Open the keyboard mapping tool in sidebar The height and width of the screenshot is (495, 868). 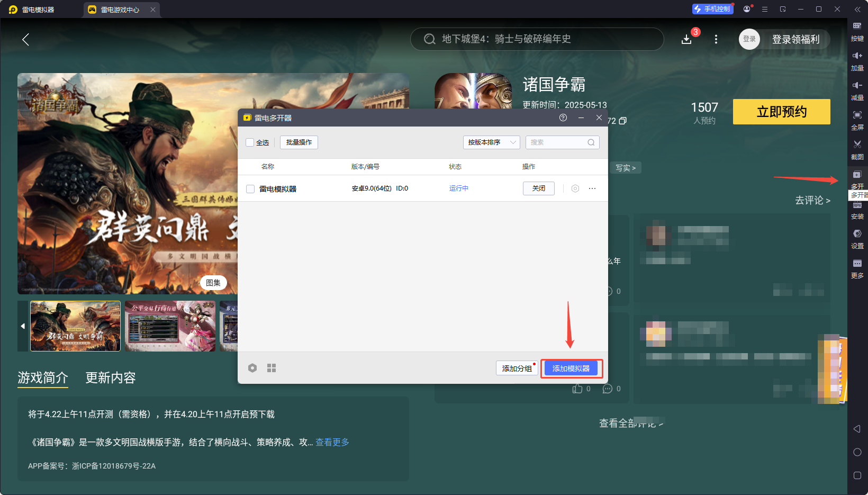coord(857,30)
